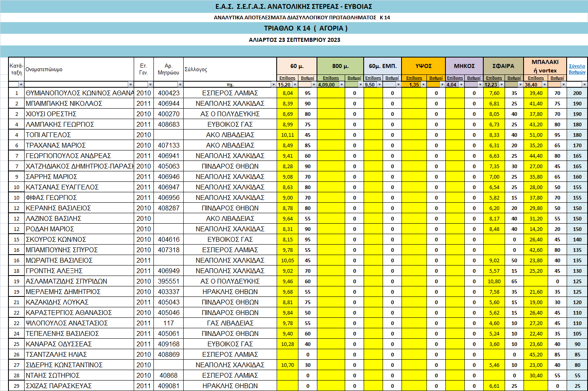Image resolution: width=588 pixels, height=391 pixels.
Task: Open filter dropdown beside 1,35 value
Action: coord(423,84)
